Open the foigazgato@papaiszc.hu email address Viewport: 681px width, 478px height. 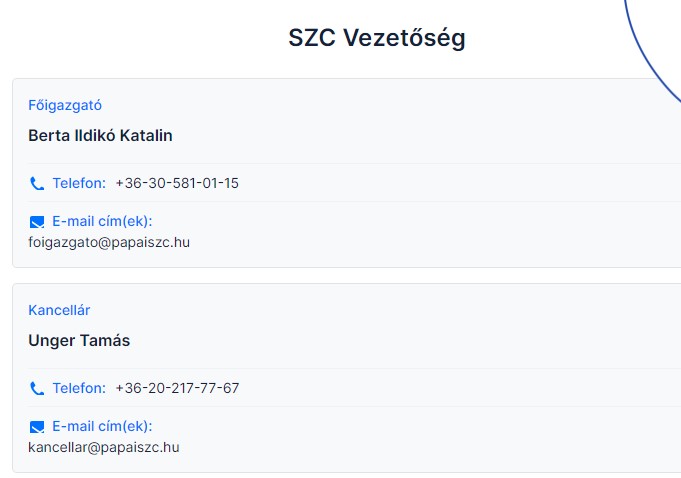pyautogui.click(x=109, y=242)
